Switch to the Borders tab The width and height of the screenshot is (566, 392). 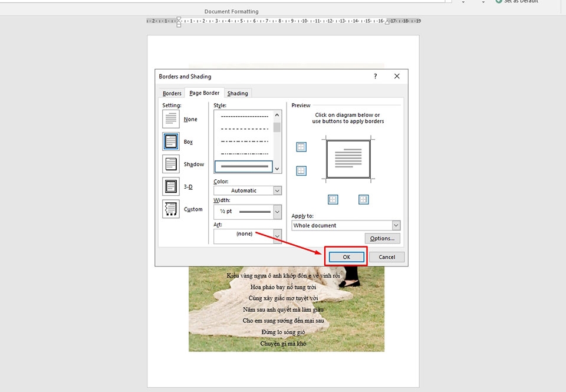(x=171, y=93)
